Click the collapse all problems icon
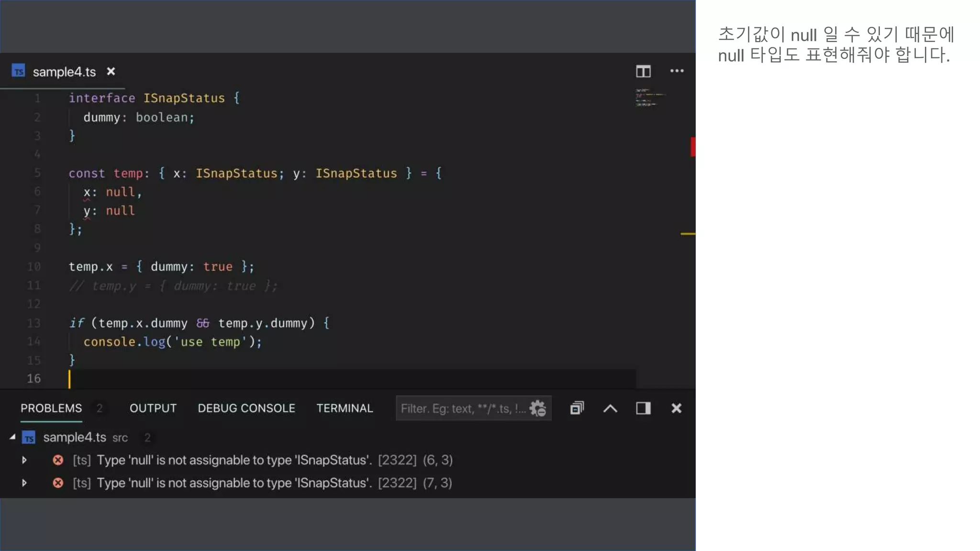 pyautogui.click(x=577, y=408)
